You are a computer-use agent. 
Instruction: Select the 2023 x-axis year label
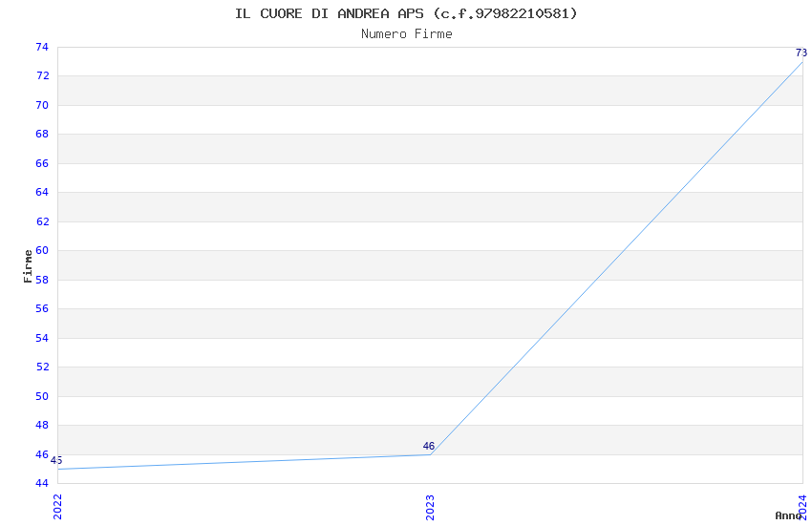pos(430,507)
